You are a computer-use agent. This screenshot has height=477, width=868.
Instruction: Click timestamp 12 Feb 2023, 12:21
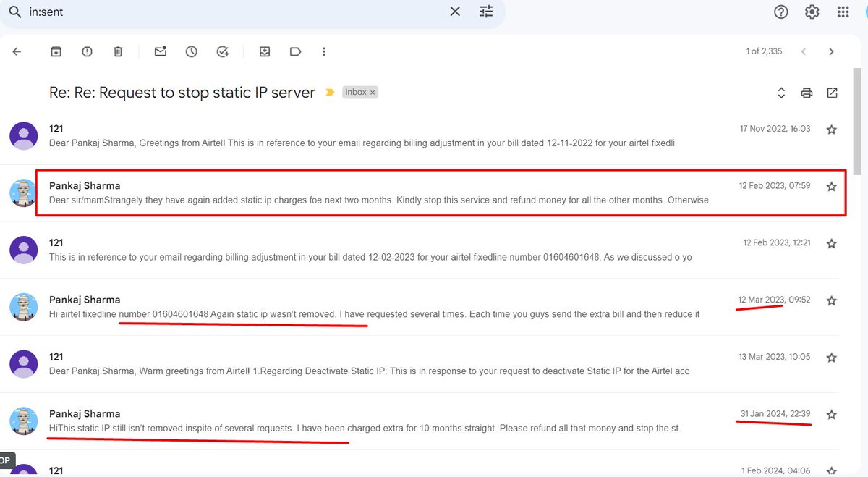coord(777,242)
